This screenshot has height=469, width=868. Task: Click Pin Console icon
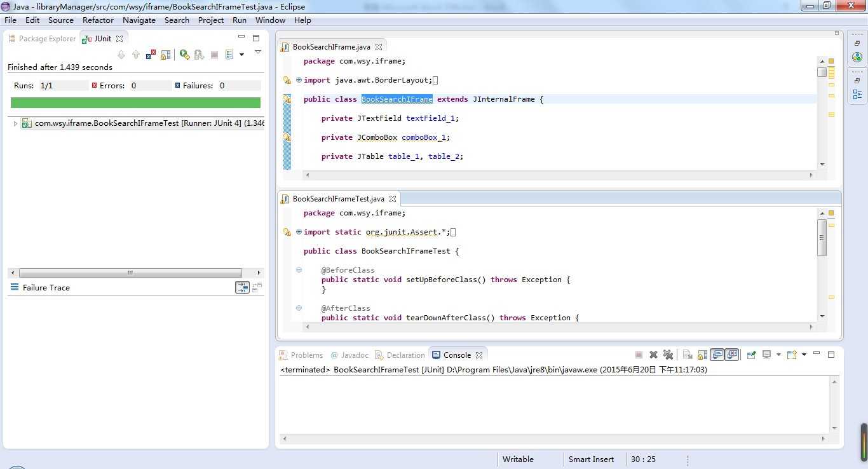[751, 355]
